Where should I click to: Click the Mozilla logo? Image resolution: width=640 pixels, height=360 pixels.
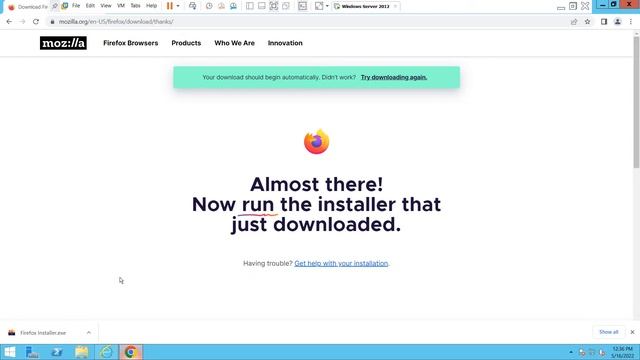[63, 43]
